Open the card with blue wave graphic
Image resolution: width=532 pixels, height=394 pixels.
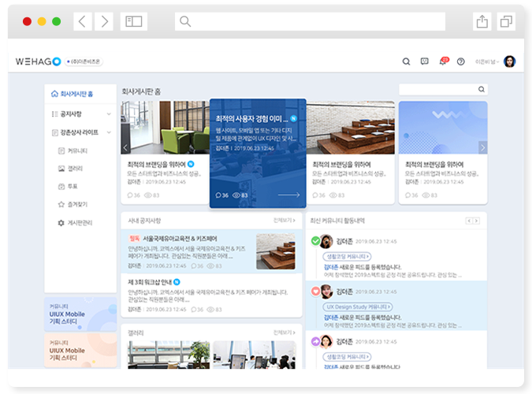tap(443, 153)
